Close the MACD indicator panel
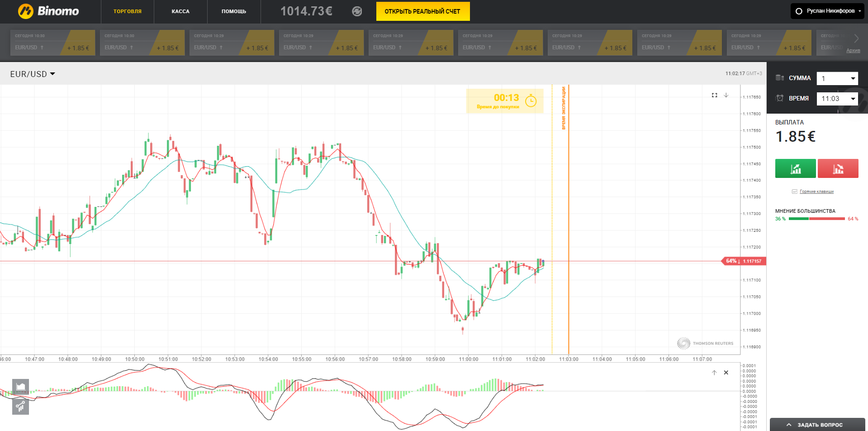The image size is (868, 431). pos(726,373)
